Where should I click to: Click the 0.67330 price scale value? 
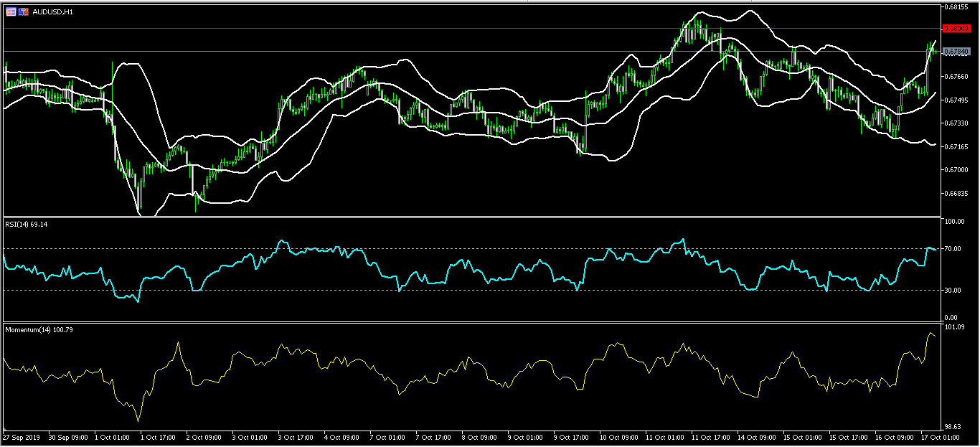pos(958,123)
